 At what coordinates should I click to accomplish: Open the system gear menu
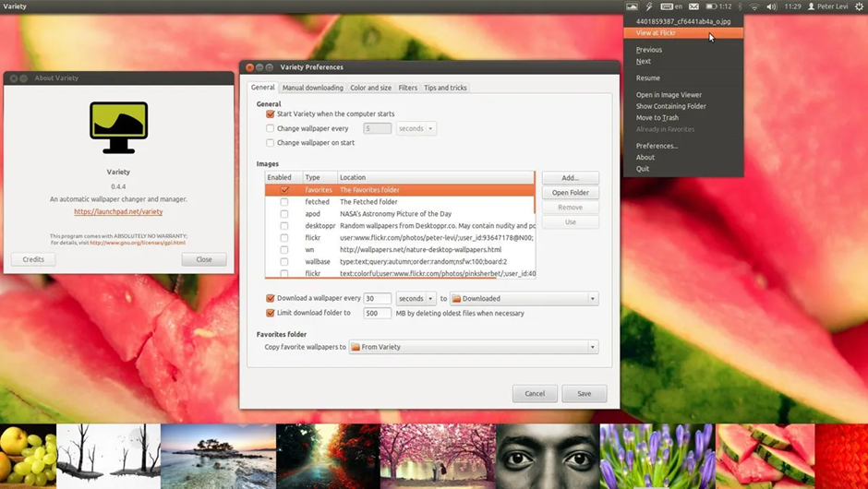click(x=859, y=6)
